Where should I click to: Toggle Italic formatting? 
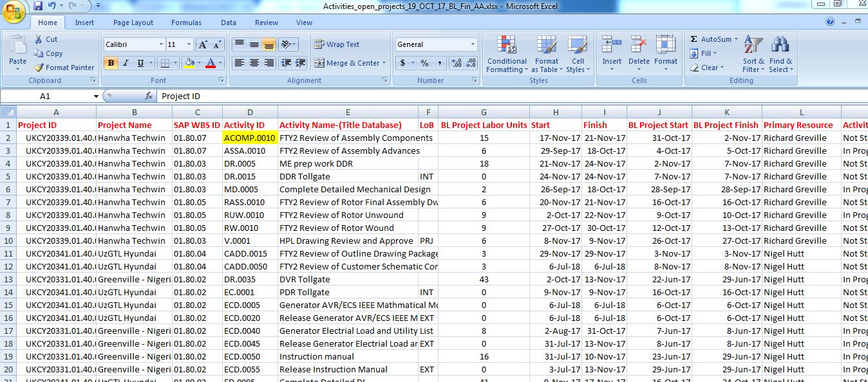125,63
